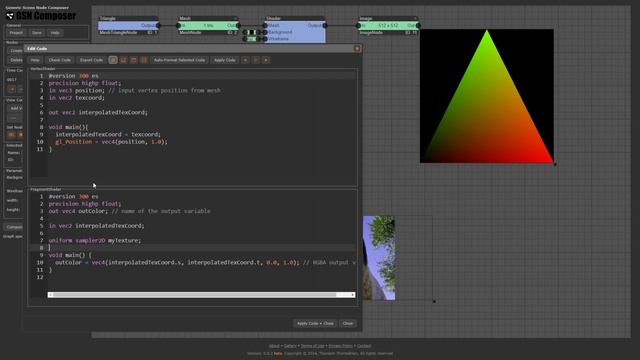Click the black Background color swatch node

pos(252,32)
